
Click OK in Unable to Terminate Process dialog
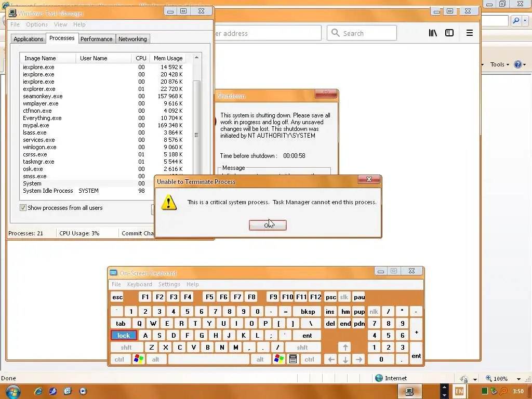pos(268,225)
